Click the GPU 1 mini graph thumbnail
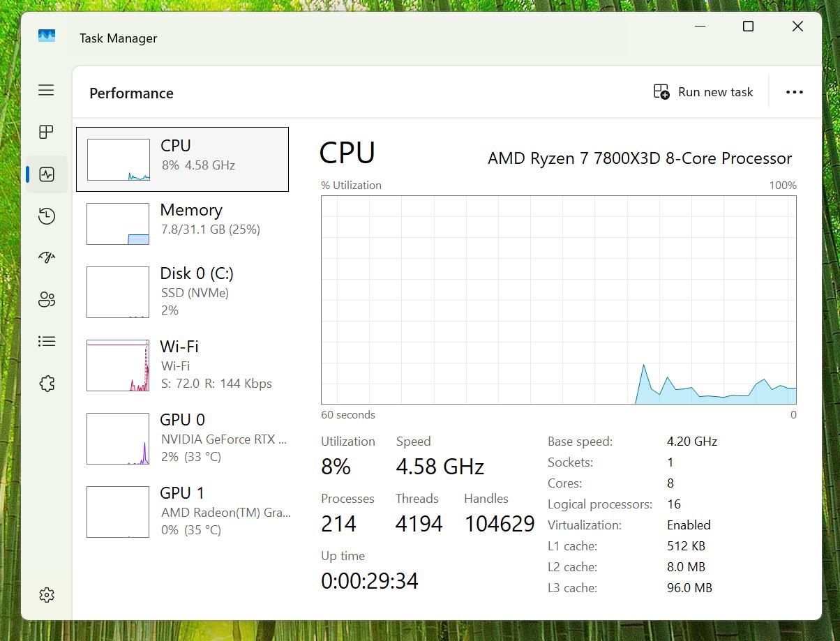The height and width of the screenshot is (641, 840). coord(118,512)
